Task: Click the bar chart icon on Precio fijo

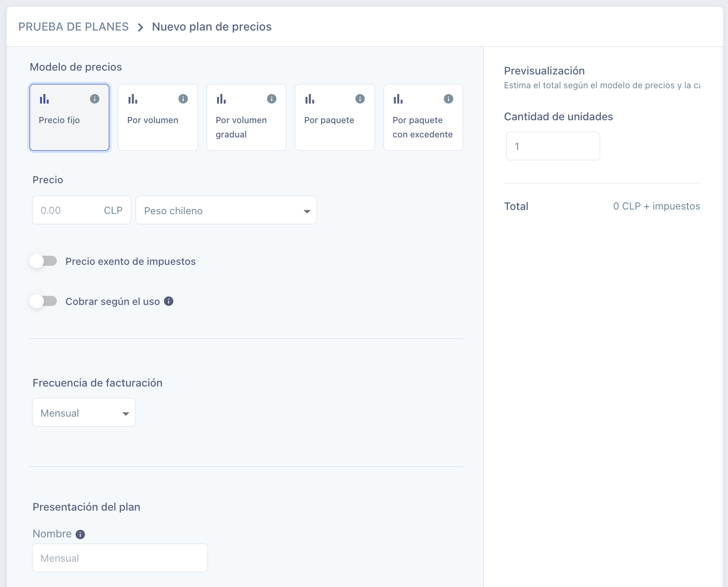Action: (44, 99)
